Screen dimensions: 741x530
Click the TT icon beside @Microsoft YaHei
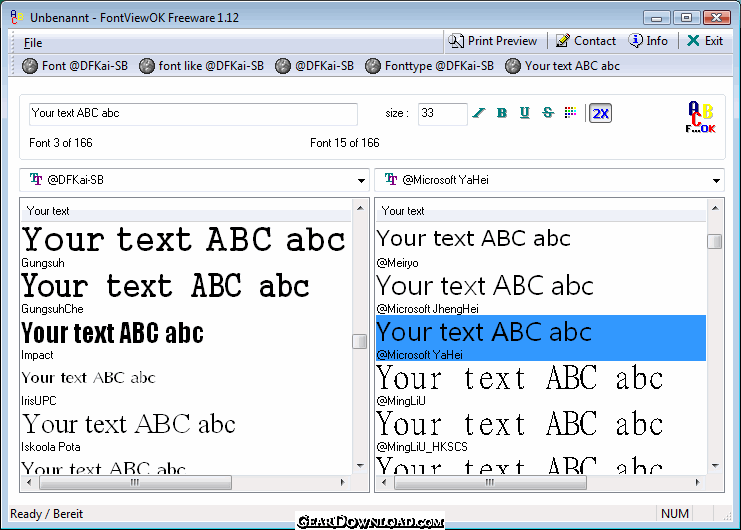click(x=391, y=179)
